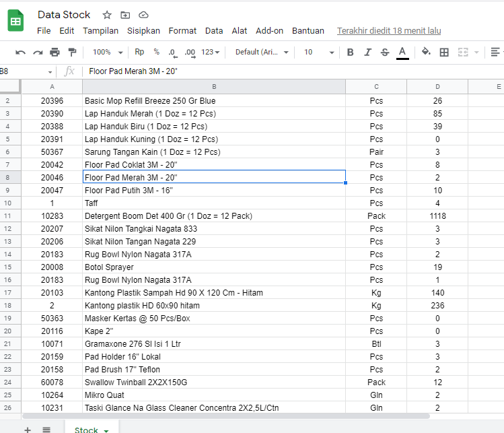Toggle bold formatting

[351, 52]
